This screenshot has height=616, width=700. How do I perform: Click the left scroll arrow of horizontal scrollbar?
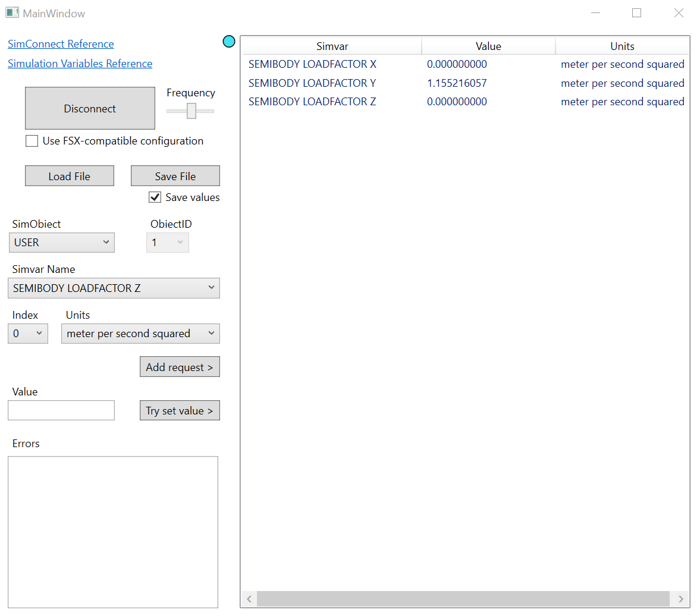[249, 599]
